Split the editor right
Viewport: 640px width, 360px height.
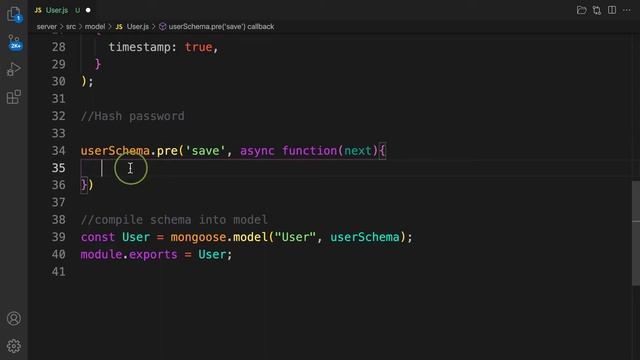(612, 10)
